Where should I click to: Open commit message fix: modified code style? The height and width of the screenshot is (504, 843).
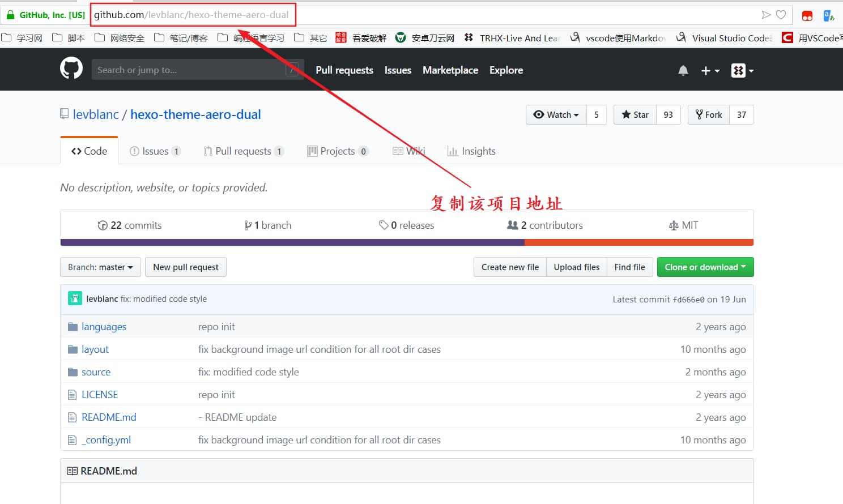click(x=164, y=299)
